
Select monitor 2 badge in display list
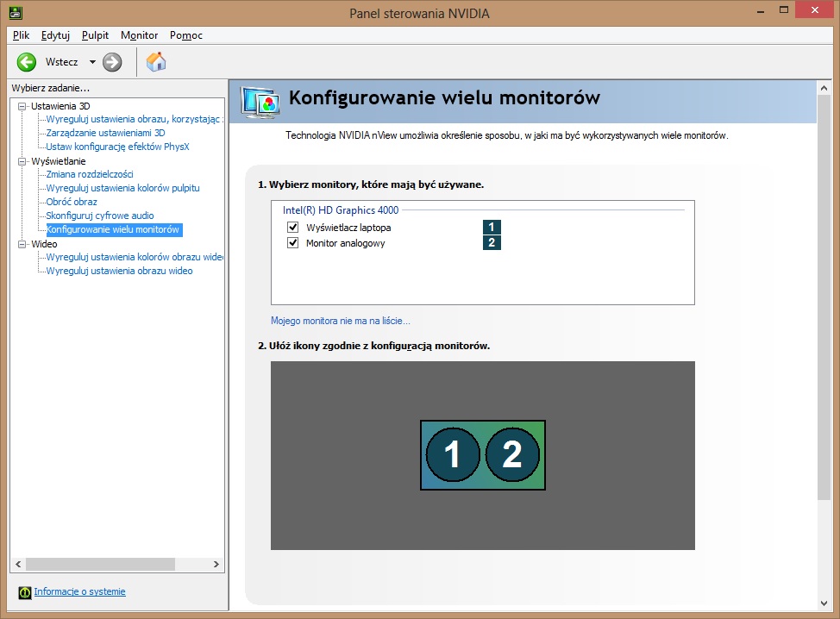pos(492,242)
